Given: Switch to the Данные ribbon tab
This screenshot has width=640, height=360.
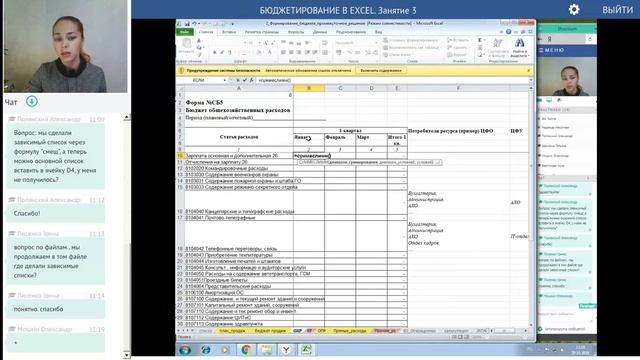Looking at the screenshot, I should [320, 32].
